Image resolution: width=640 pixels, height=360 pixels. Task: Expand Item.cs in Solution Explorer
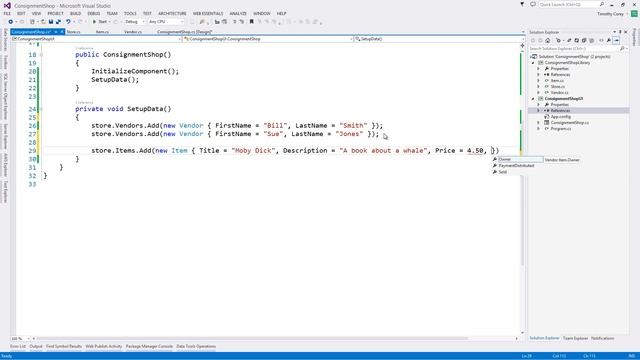[538, 81]
